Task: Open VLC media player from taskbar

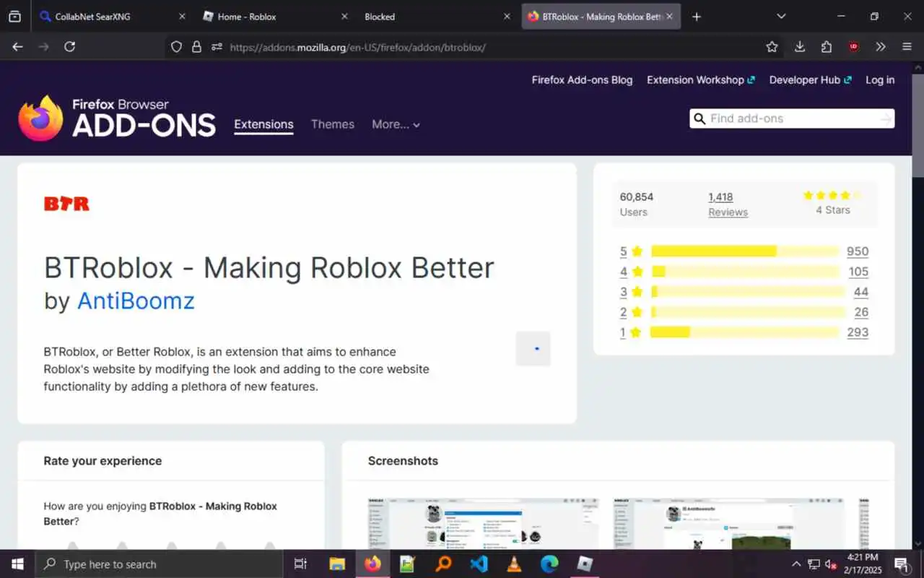Action: (x=514, y=564)
